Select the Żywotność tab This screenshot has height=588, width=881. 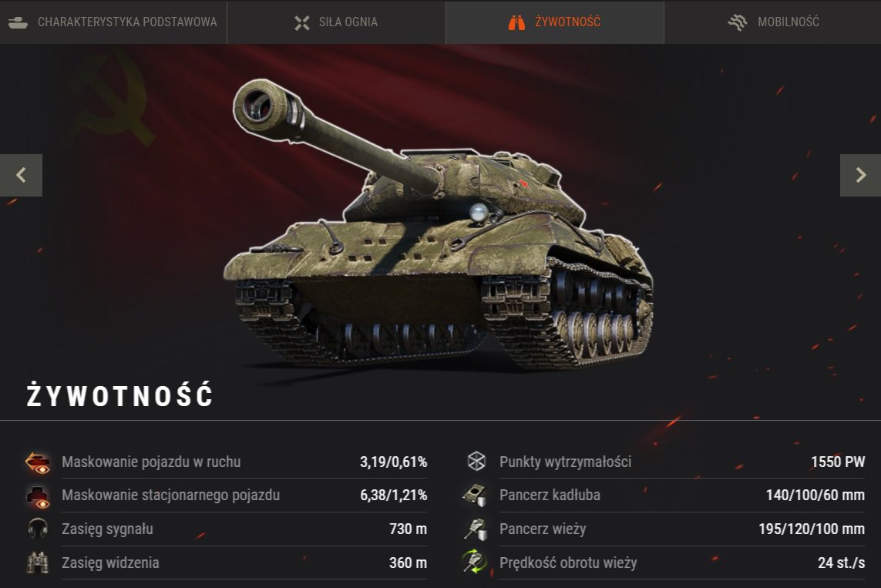pyautogui.click(x=554, y=22)
